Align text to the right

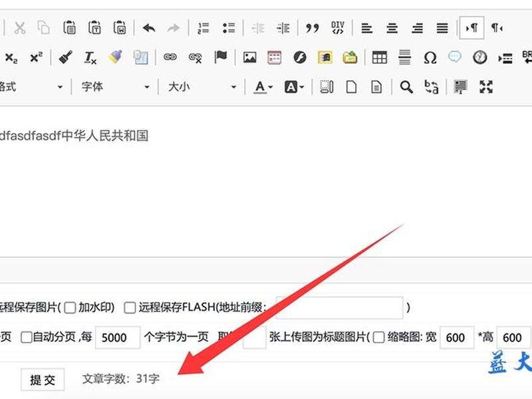tap(418, 28)
